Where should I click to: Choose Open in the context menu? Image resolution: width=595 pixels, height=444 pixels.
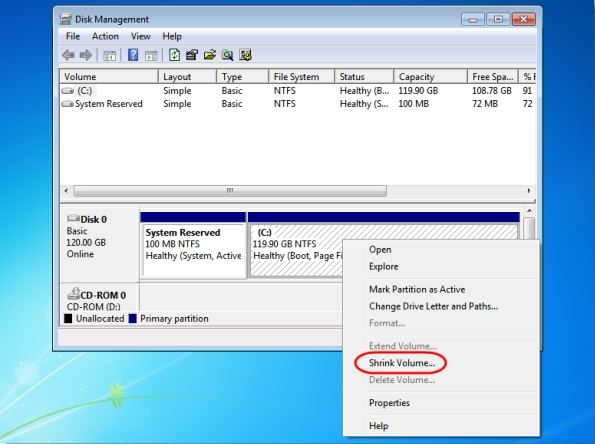click(x=380, y=250)
